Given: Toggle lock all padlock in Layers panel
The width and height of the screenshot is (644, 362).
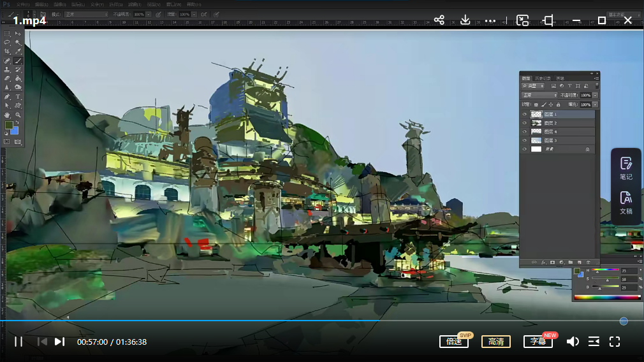Looking at the screenshot, I should [558, 105].
